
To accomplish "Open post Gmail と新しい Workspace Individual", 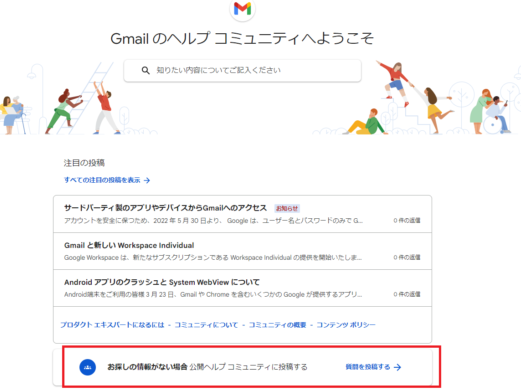I will (x=129, y=245).
